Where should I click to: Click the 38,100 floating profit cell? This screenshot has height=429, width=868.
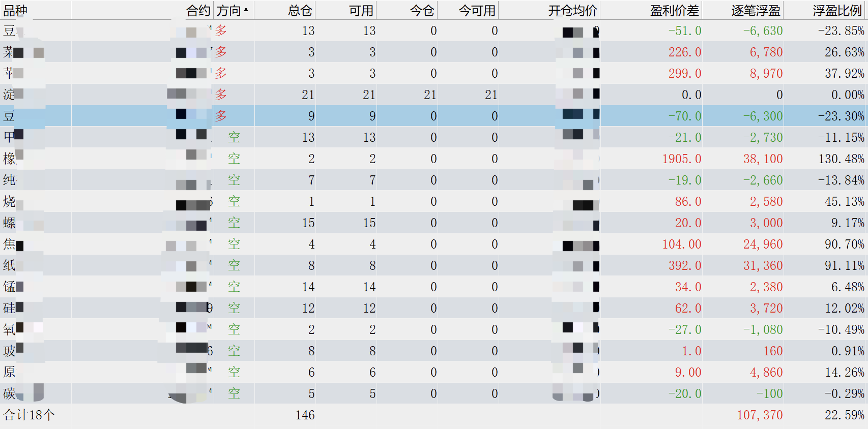763,159
